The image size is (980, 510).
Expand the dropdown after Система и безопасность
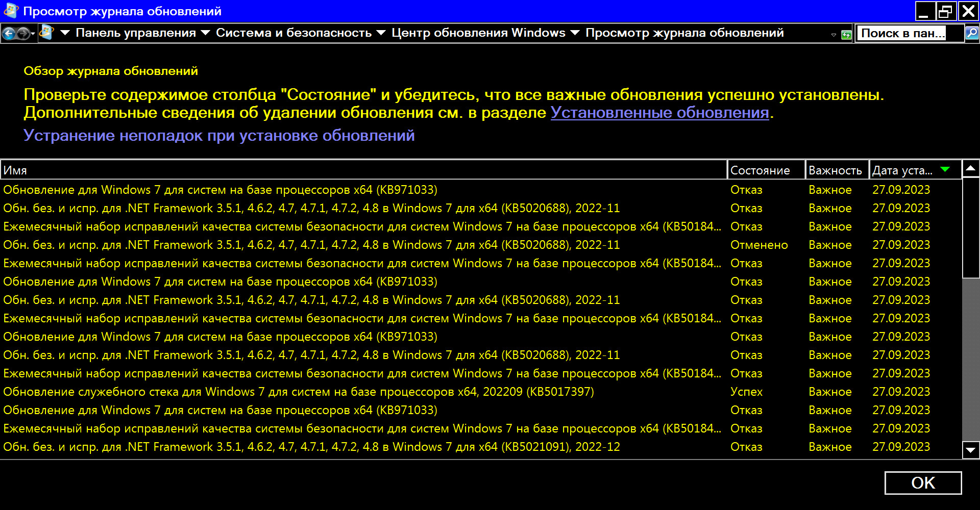coord(381,33)
